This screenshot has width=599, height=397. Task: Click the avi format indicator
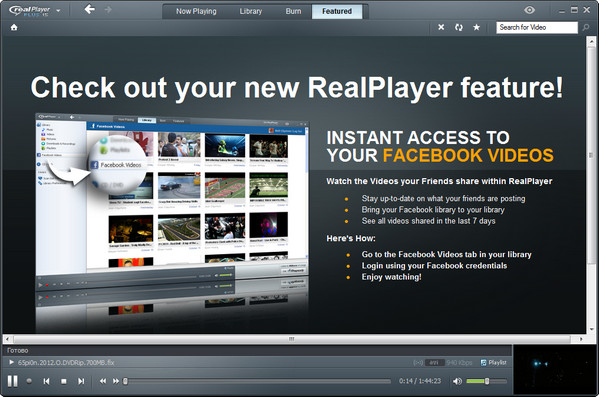[x=434, y=362]
